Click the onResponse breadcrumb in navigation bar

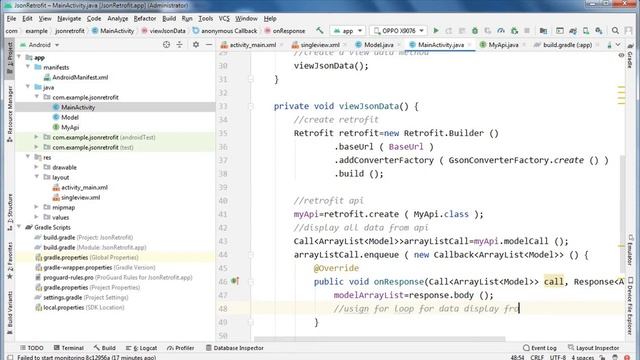(285, 31)
